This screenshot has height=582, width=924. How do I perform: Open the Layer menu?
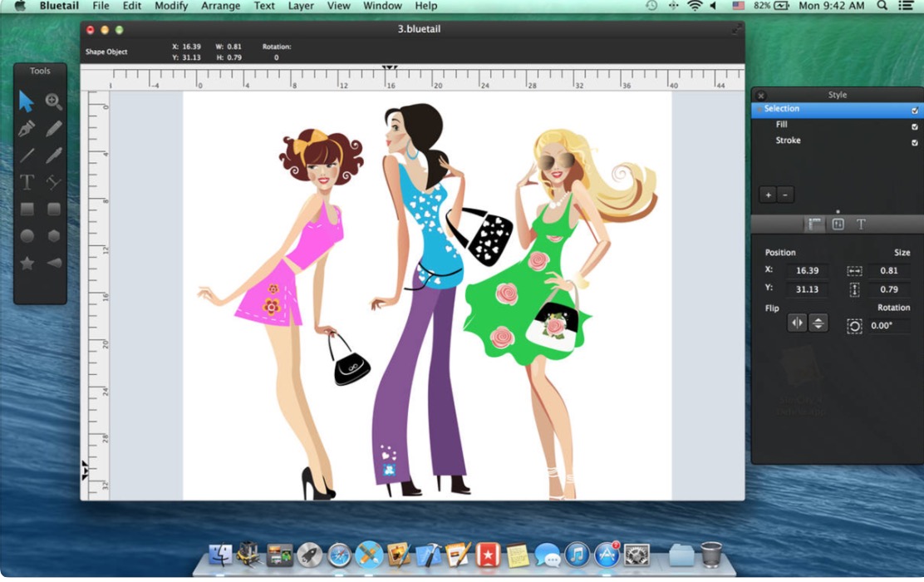pos(301,6)
